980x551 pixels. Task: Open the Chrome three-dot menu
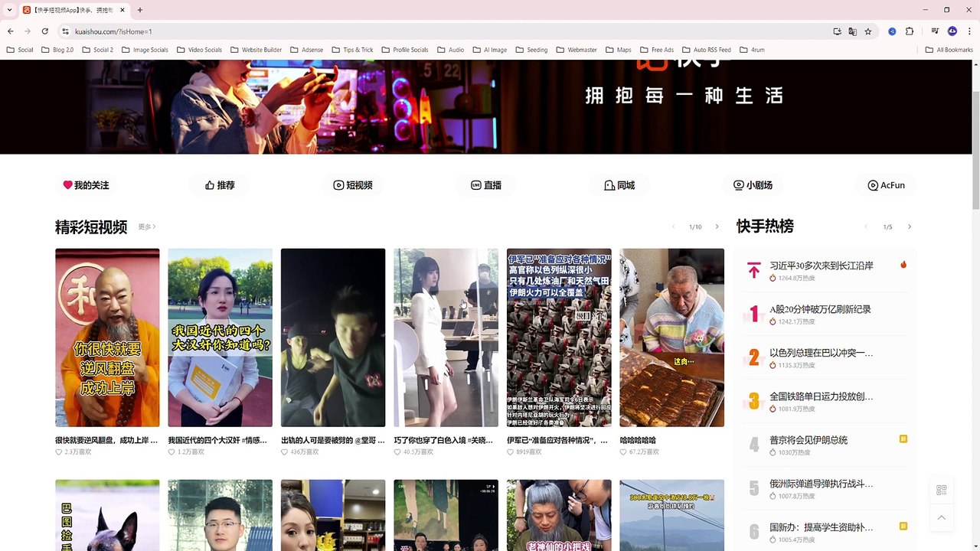(x=969, y=31)
